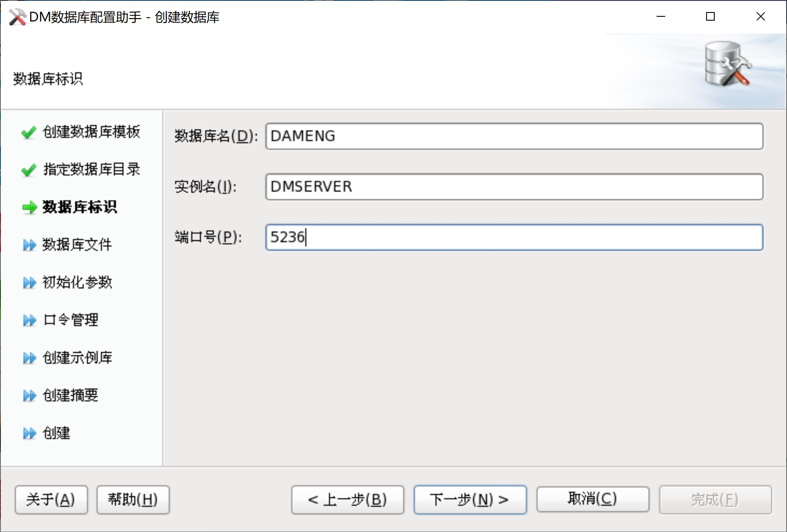Open the final 创建 step
This screenshot has height=532, width=787.
56,433
